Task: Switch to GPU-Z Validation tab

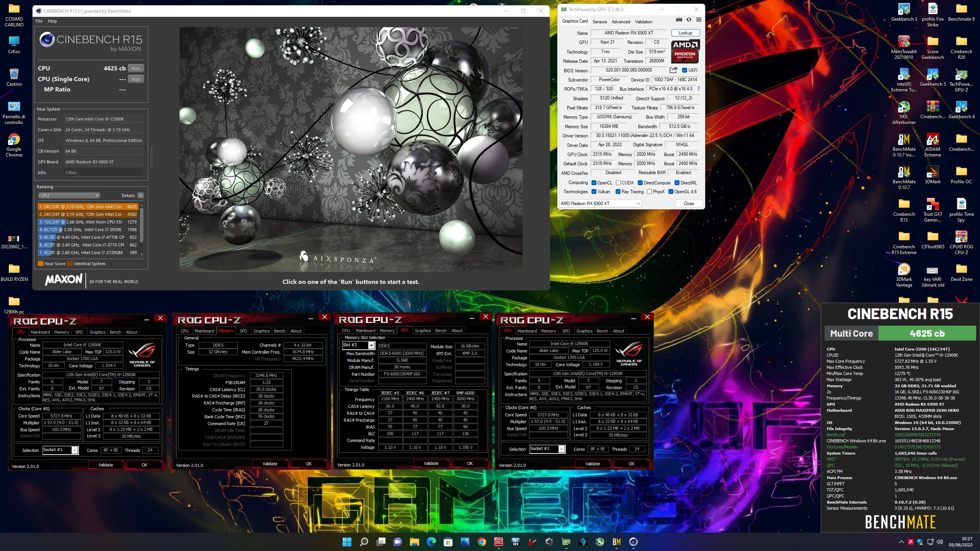Action: tap(644, 21)
